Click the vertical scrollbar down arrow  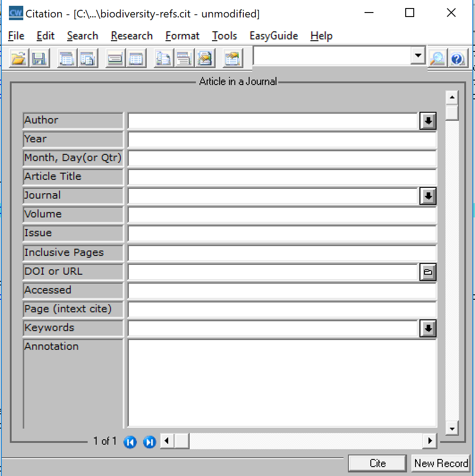(452, 428)
